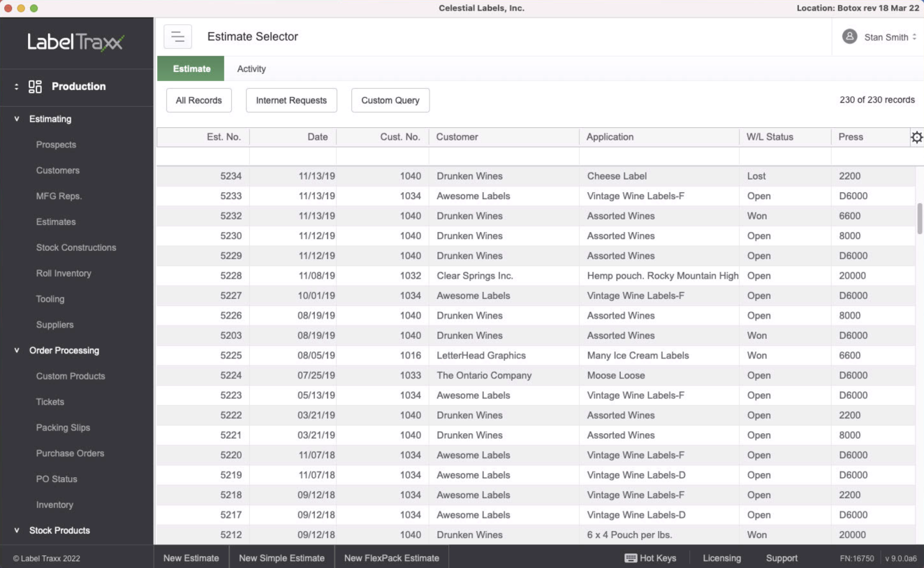
Task: Open Custom Products in the sidebar
Action: [71, 377]
